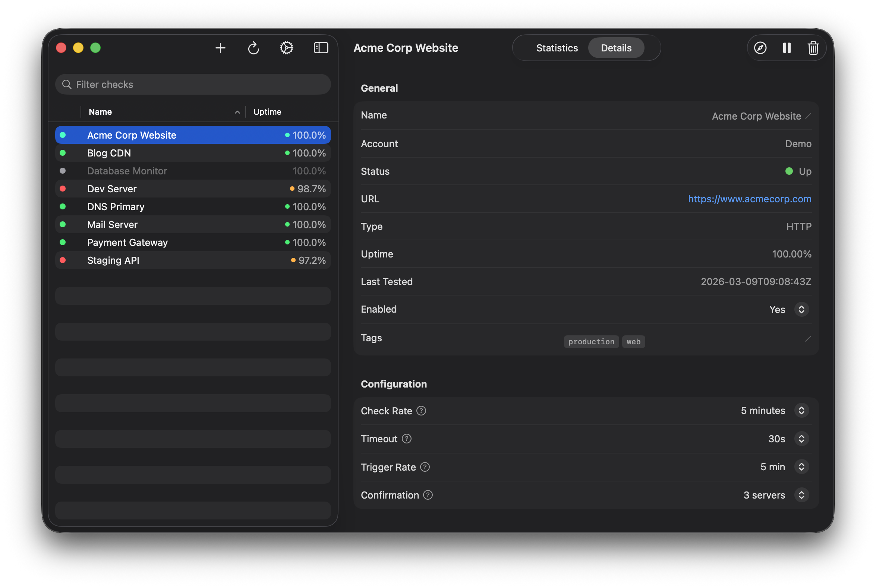Click the production tag
The height and width of the screenshot is (588, 876).
point(591,342)
